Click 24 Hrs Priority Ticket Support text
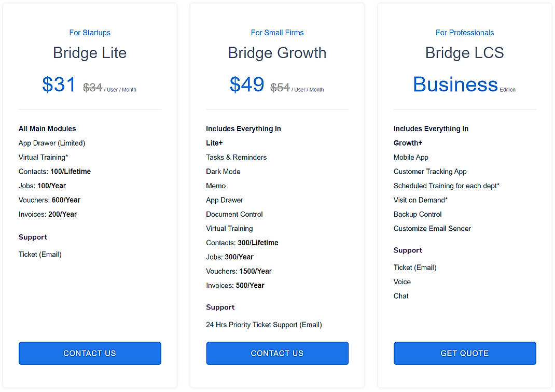This screenshot has height=392, width=555. coord(264,325)
